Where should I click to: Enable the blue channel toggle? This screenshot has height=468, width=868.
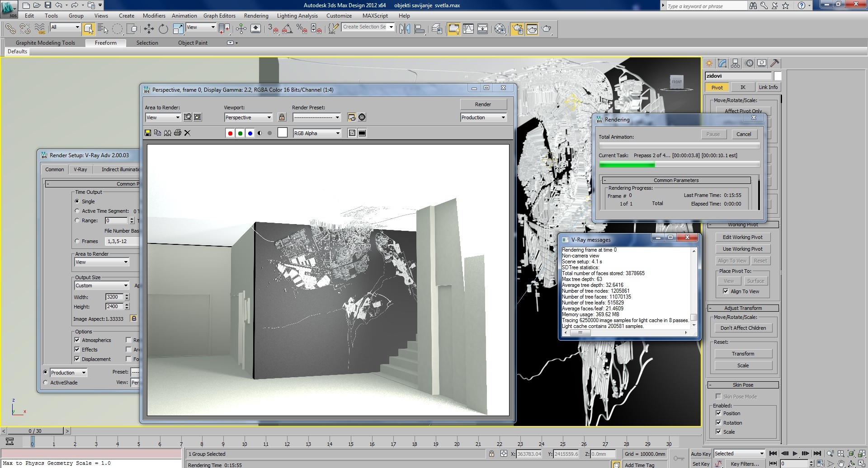pos(250,133)
